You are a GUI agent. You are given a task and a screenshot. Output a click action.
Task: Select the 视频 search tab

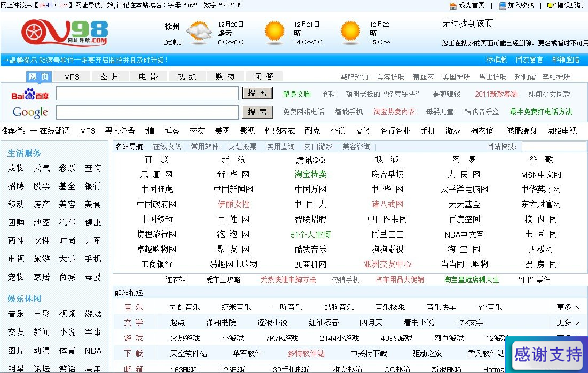[x=187, y=76]
